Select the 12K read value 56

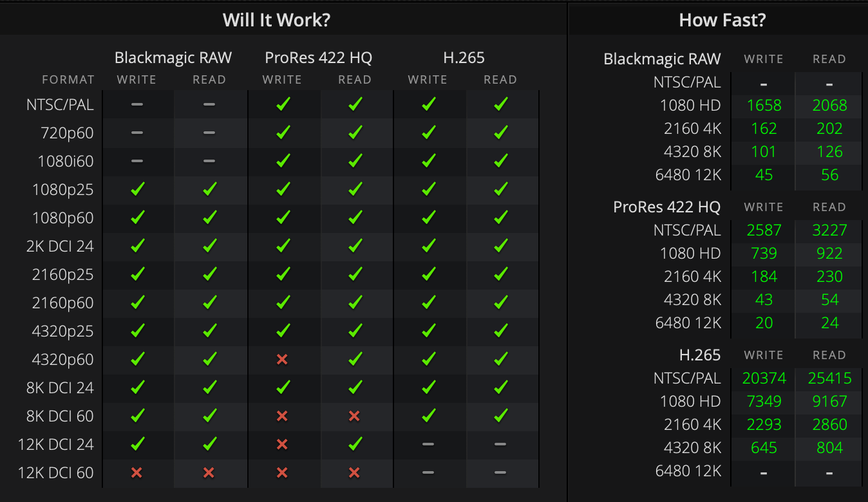click(x=829, y=175)
